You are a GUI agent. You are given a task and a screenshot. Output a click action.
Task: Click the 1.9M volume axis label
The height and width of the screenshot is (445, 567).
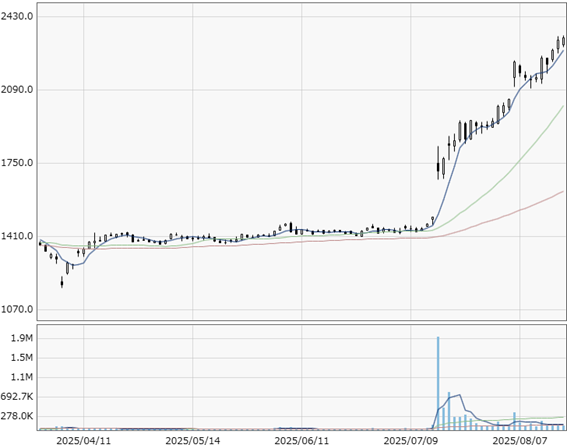pos(22,338)
